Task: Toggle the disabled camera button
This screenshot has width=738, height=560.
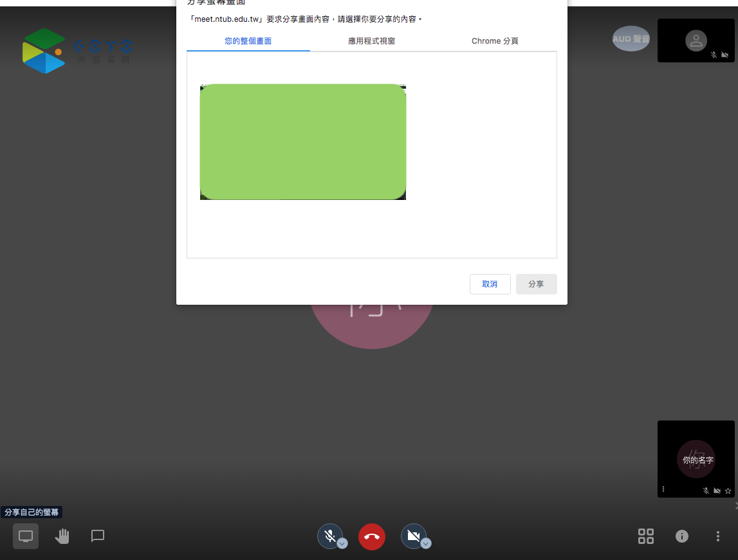Action: 413,535
